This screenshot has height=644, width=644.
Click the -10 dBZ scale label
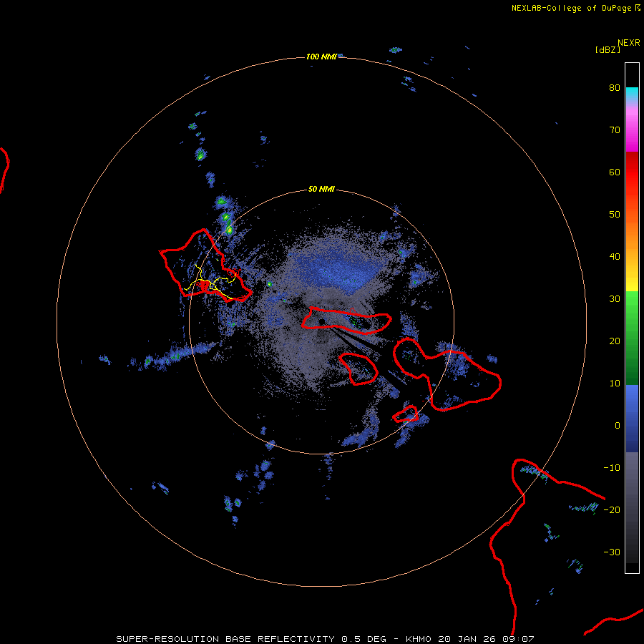(x=612, y=467)
